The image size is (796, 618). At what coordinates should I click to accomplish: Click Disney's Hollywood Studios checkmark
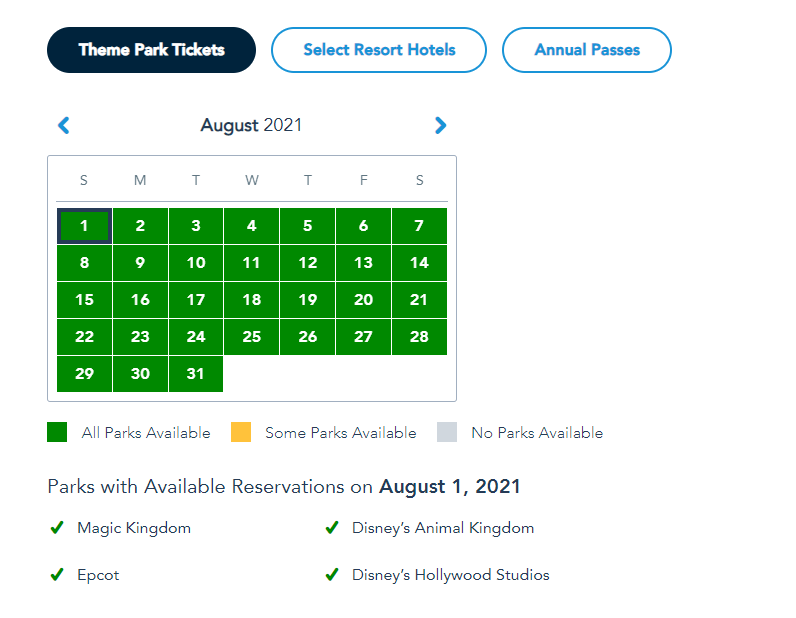[x=332, y=575]
